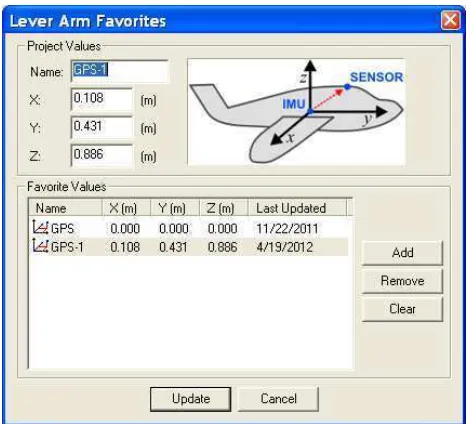Click the 0.000 X cell in GPS row
The width and height of the screenshot is (470, 424).
click(125, 229)
